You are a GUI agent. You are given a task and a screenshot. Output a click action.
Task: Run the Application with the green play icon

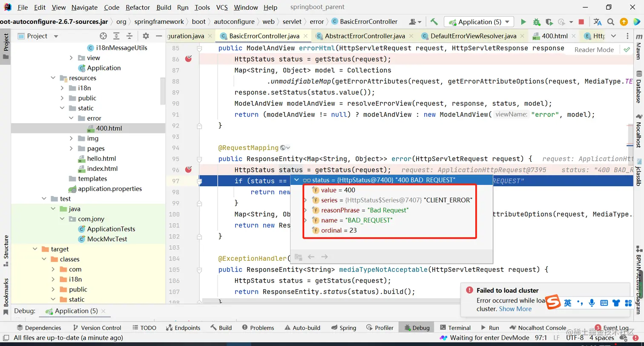coord(523,22)
